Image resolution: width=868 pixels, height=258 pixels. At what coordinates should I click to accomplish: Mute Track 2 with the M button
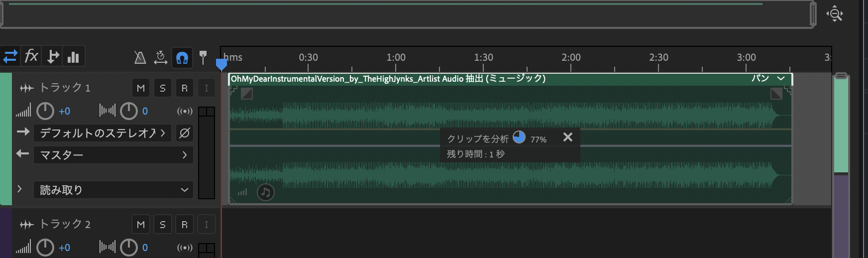click(141, 225)
